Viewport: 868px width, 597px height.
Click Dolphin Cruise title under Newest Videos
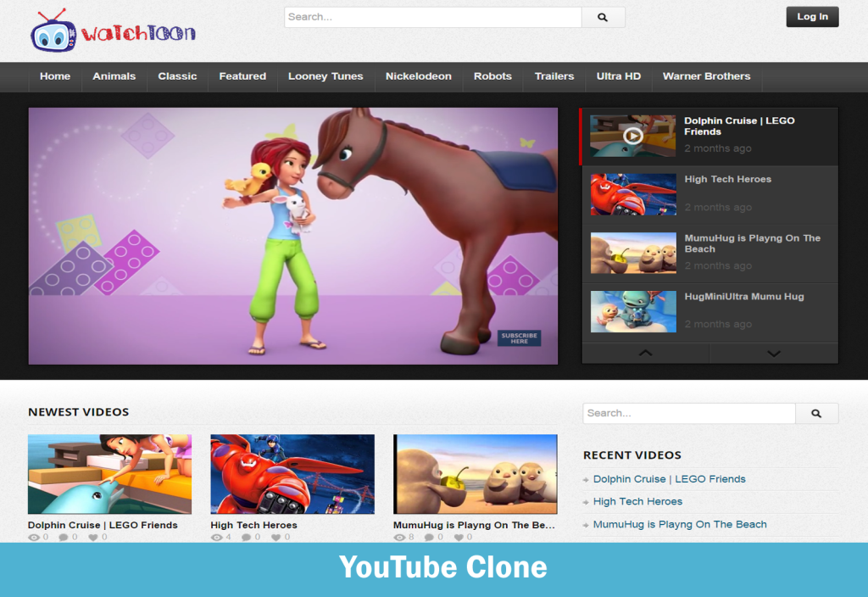click(x=103, y=525)
